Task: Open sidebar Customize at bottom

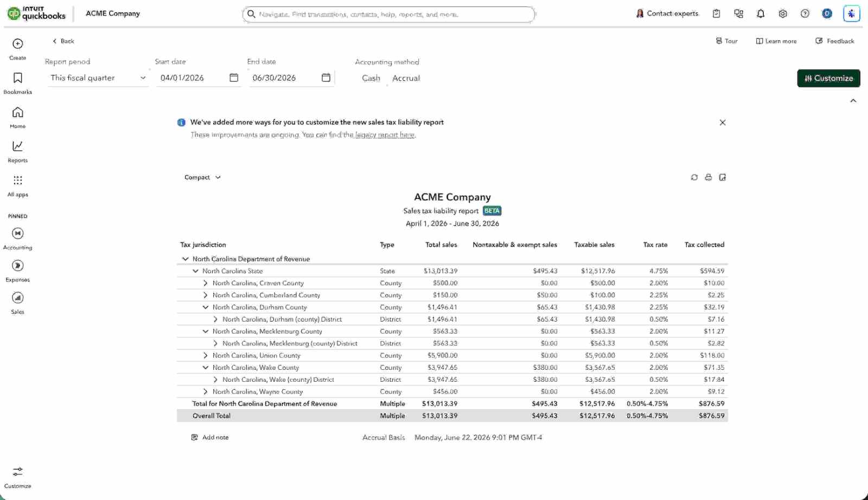Action: pos(17,477)
